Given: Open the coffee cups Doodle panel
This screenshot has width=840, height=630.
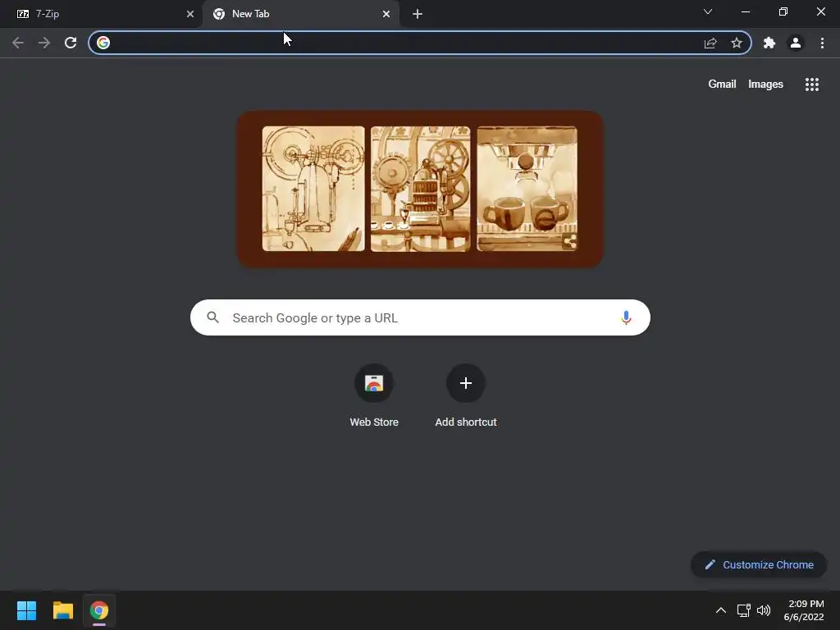Looking at the screenshot, I should pyautogui.click(x=527, y=189).
